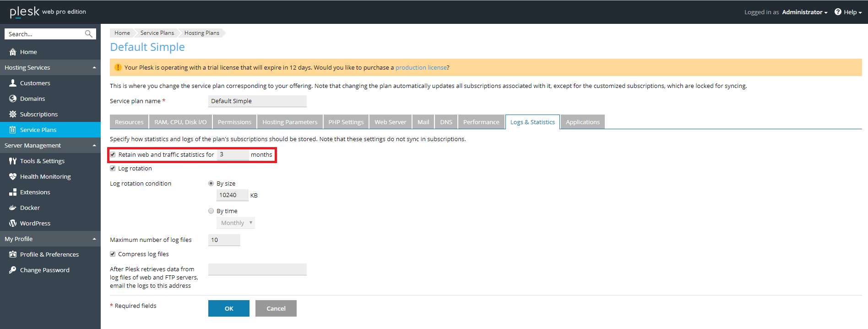Open Tools & Settings via its icon
Image resolution: width=868 pixels, height=329 pixels.
coord(13,161)
